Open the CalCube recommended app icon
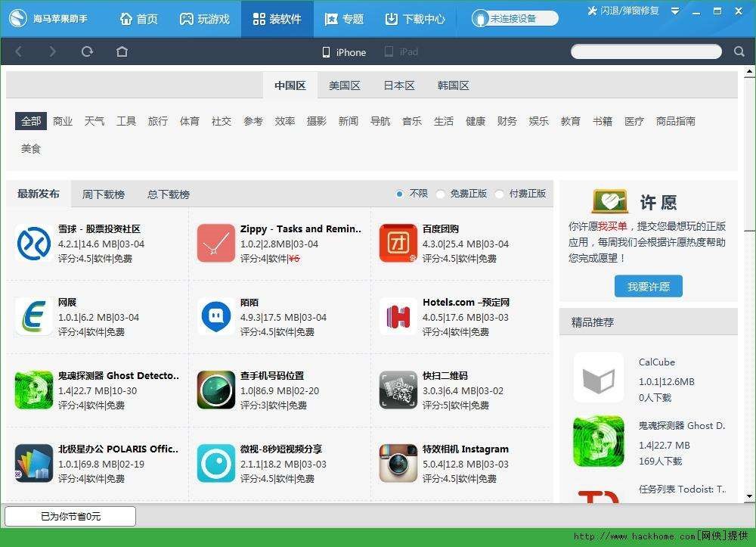The width and height of the screenshot is (756, 547). coord(598,378)
